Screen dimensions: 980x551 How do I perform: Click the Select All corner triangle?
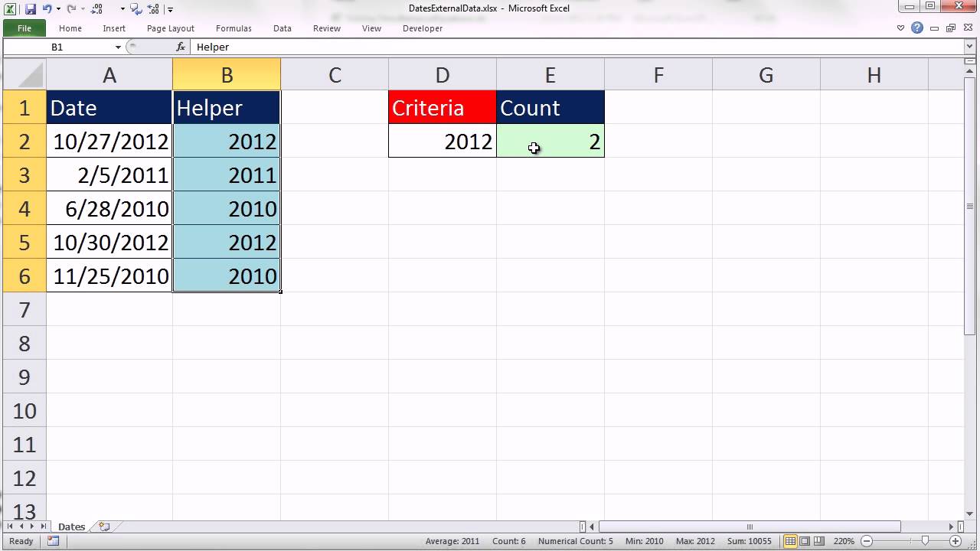click(x=24, y=74)
